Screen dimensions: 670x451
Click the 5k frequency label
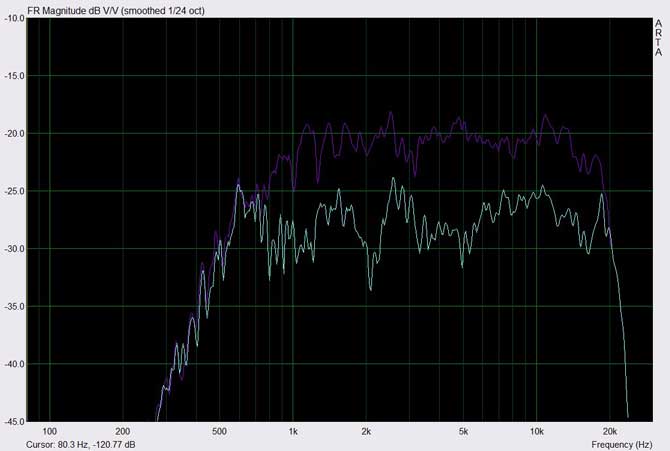point(463,432)
